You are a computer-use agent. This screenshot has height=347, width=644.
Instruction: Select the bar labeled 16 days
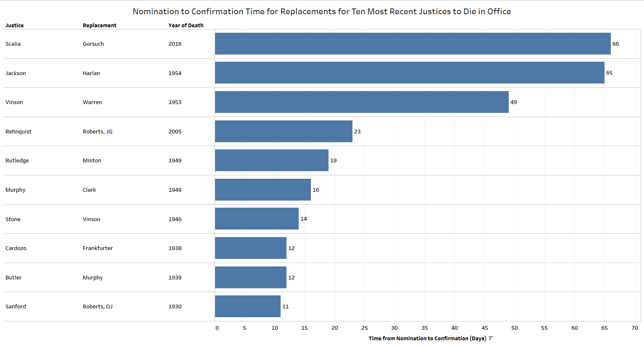click(263, 190)
